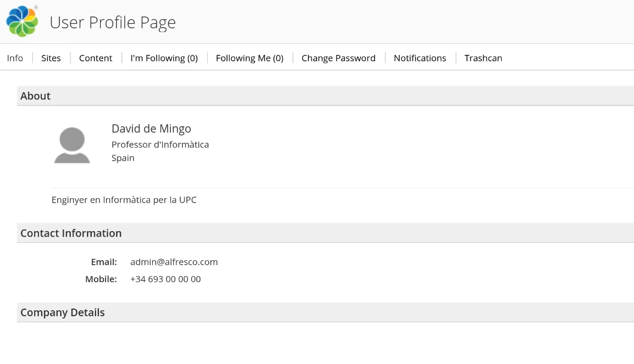Click the admin@alfresco.com email address

tap(174, 262)
